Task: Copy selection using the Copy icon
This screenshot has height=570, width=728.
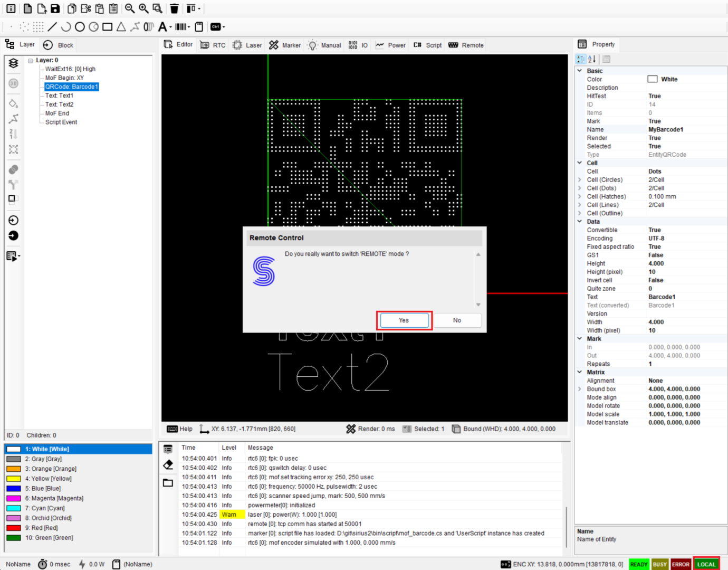Action: 72,8
